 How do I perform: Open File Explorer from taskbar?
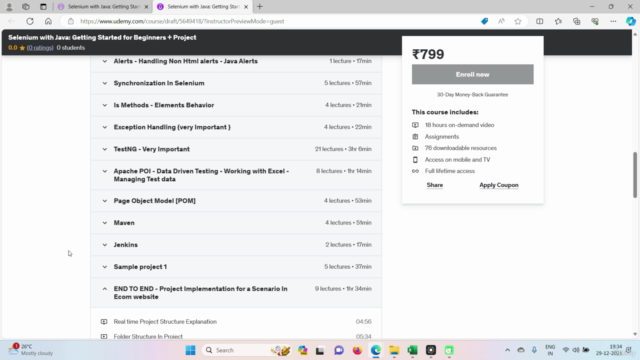pyautogui.click(x=394, y=350)
